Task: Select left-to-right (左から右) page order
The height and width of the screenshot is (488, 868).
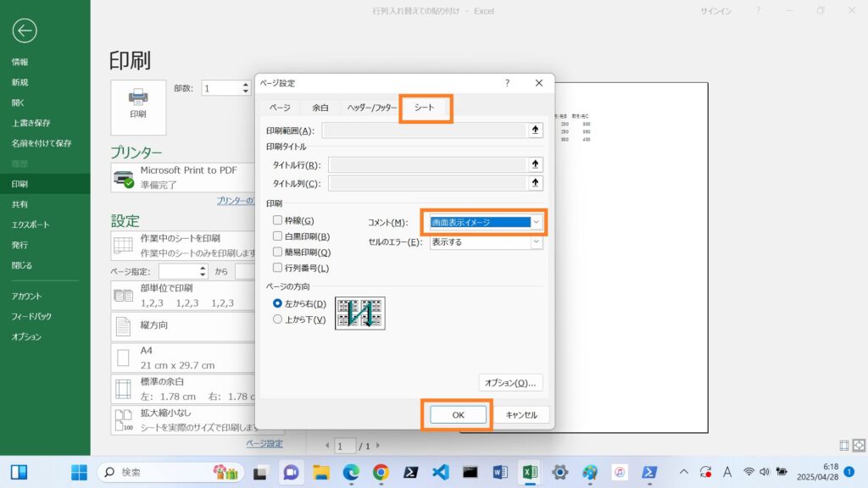Action: [277, 303]
